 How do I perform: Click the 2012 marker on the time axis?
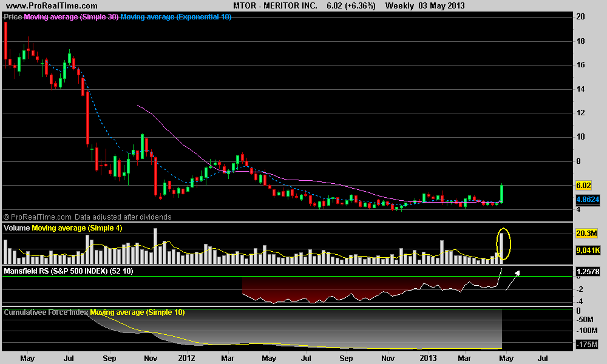[187, 358]
